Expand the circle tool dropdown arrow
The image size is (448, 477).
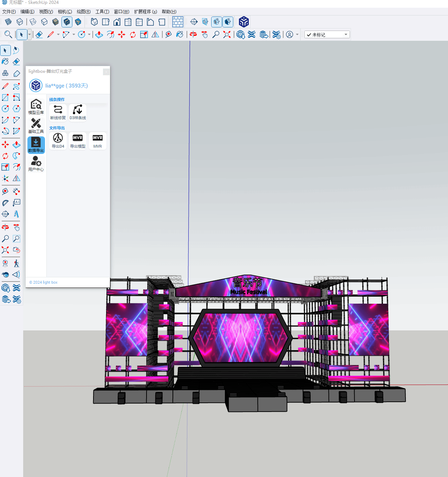pyautogui.click(x=89, y=34)
